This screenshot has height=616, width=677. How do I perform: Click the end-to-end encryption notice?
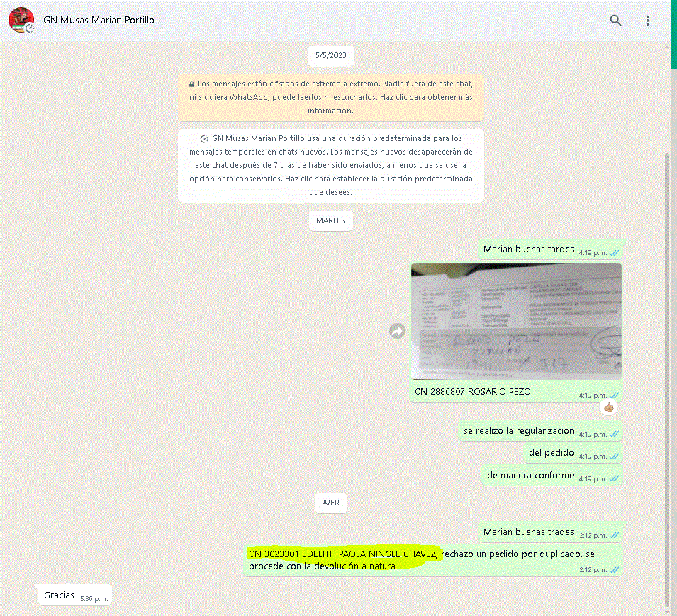330,96
